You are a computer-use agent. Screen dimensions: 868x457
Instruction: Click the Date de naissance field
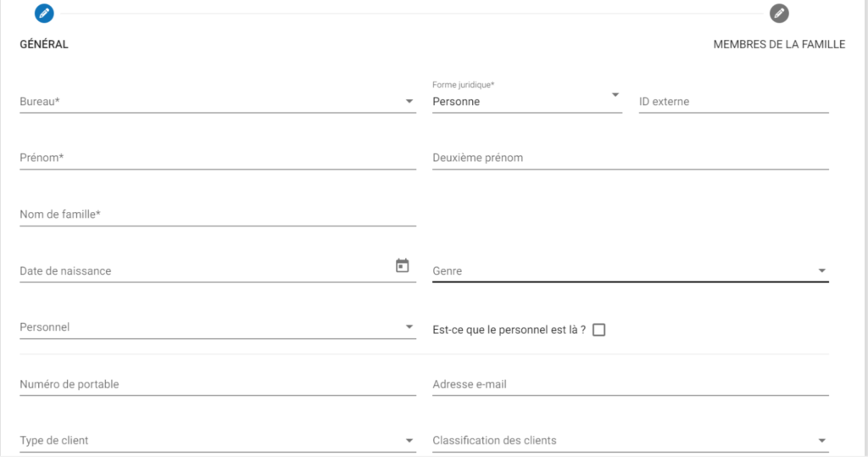pyautogui.click(x=203, y=271)
